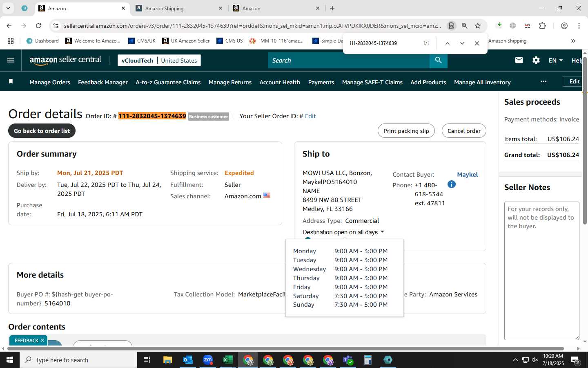Screen dimensions: 588x368
Task: Open Add Products
Action: point(428,82)
